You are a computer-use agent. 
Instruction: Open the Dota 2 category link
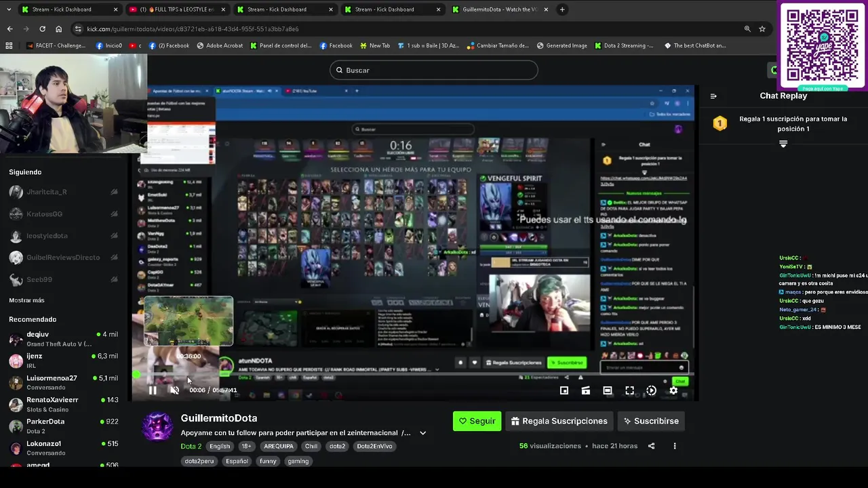191,446
